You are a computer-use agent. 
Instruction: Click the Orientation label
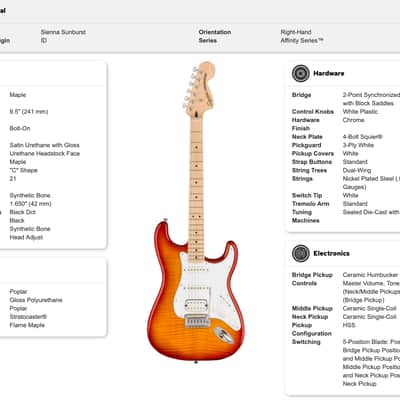coord(215,32)
